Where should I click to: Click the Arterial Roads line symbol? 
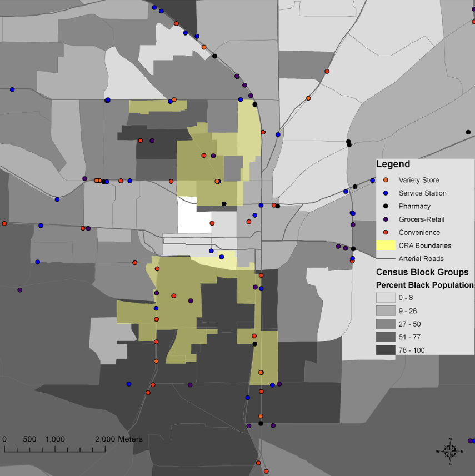(x=386, y=259)
